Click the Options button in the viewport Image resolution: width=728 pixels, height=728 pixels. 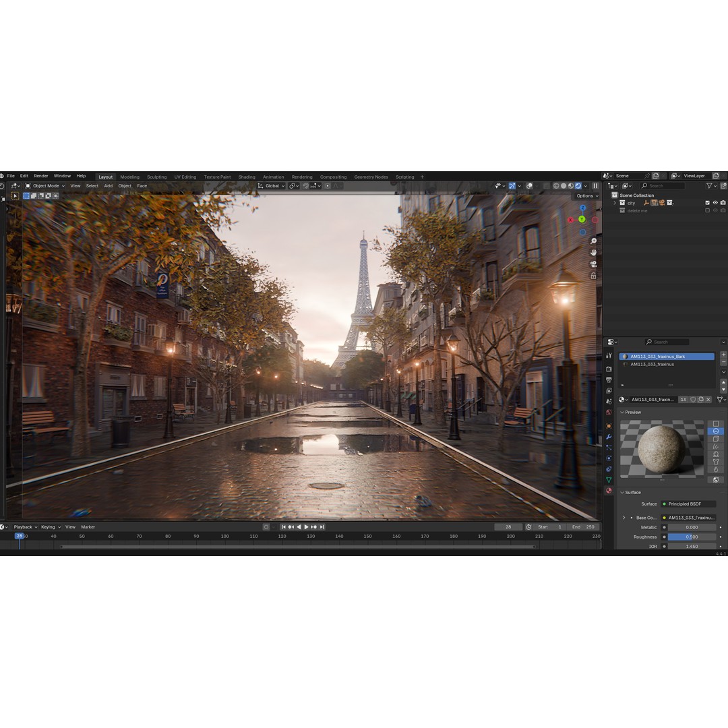pos(586,195)
